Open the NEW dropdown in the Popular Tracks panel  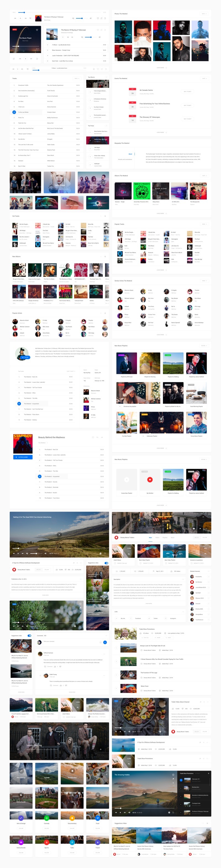coord(204,224)
